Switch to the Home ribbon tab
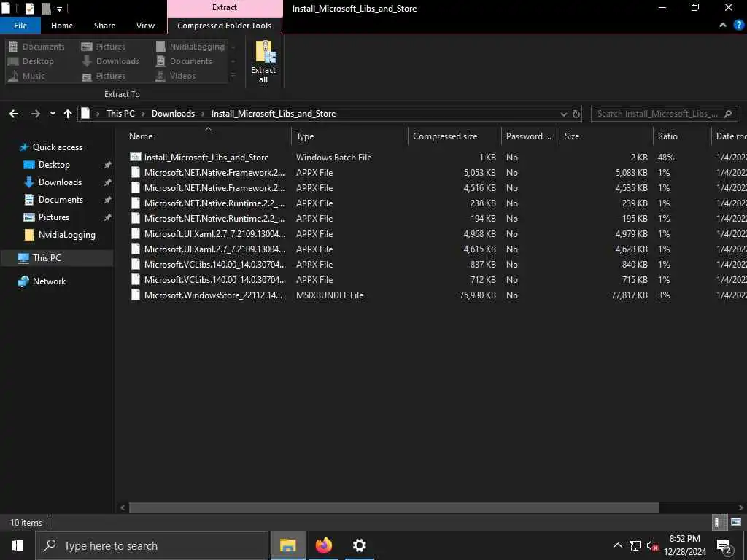This screenshot has width=747, height=560. [x=62, y=26]
